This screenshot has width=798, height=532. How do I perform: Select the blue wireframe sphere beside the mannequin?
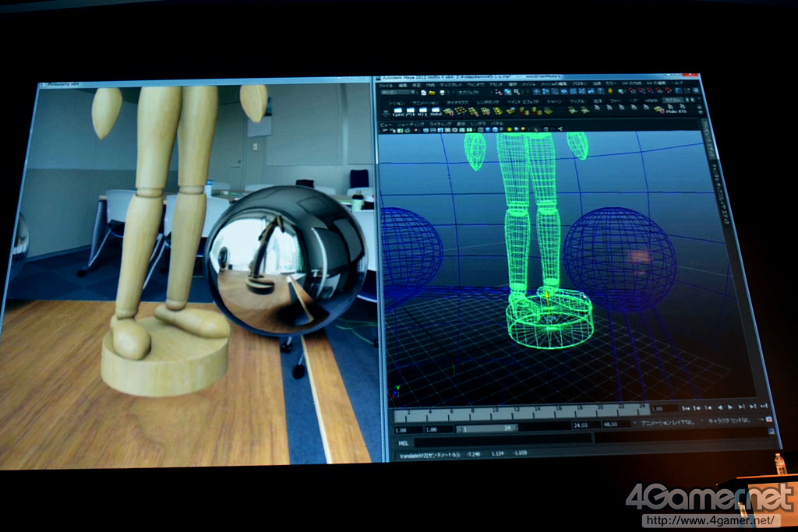619,260
